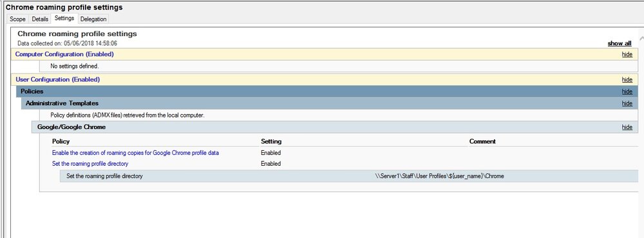This screenshot has height=238, width=644.
Task: Click 'No settings defined.' text
Action: point(74,66)
